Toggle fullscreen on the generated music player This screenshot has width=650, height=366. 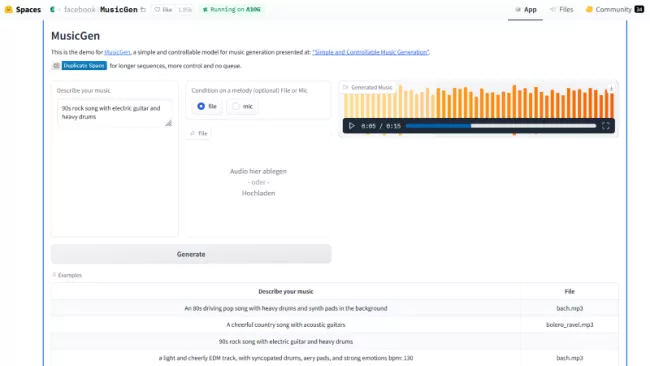point(606,126)
